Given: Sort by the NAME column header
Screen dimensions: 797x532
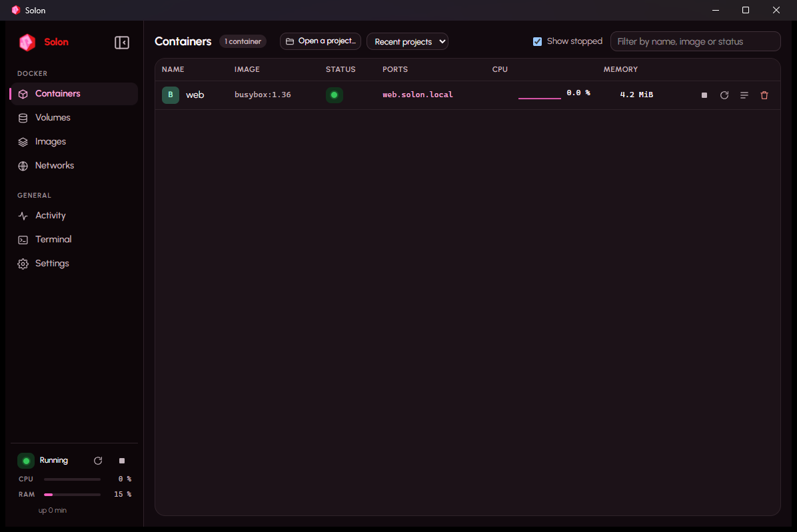Looking at the screenshot, I should point(173,69).
